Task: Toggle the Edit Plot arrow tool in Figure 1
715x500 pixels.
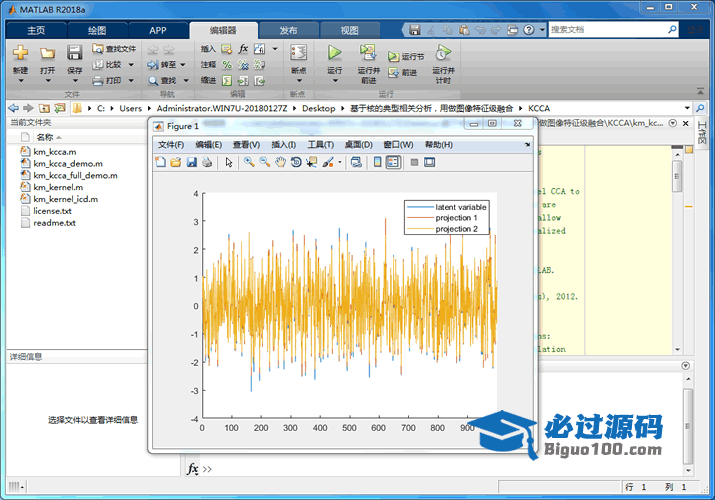Action: pos(229,162)
